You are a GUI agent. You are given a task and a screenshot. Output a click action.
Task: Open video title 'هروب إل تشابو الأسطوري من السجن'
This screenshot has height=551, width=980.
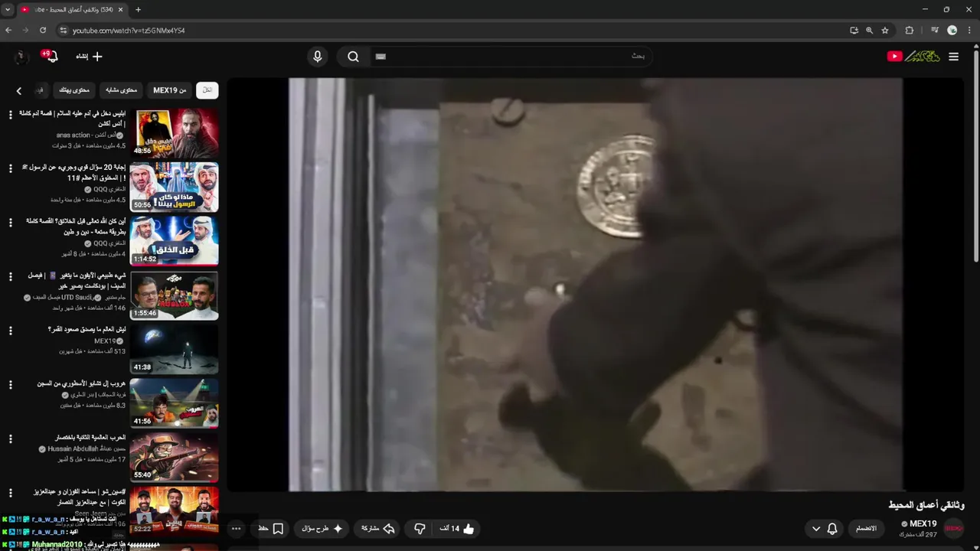(x=82, y=383)
